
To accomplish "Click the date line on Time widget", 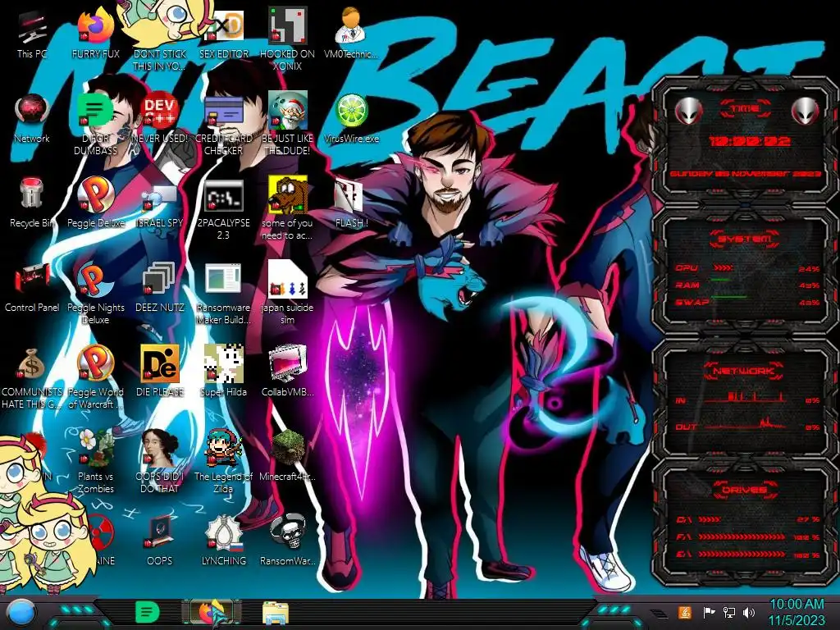I will click(x=746, y=174).
